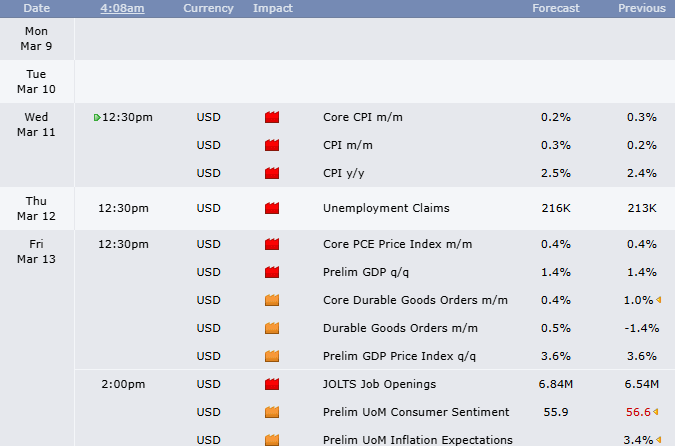Click the USD currency for JOLTS Job Openings

(208, 384)
